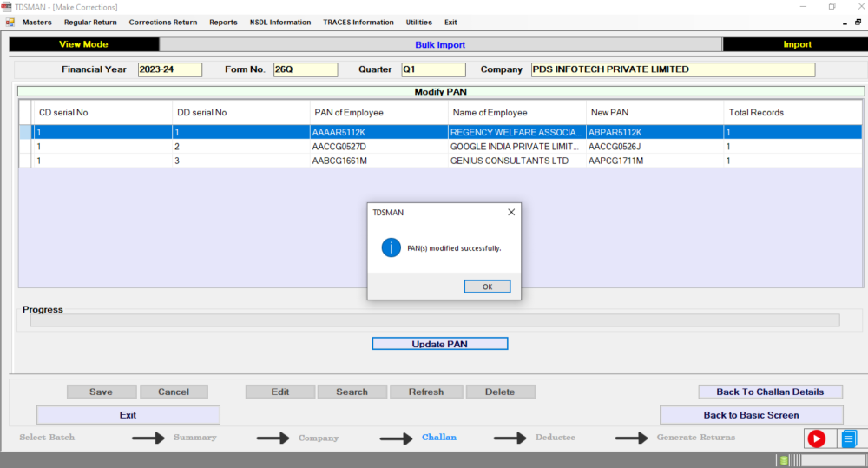Click the Modify PAN header bar
Screen dimensions: 868x468
point(441,91)
